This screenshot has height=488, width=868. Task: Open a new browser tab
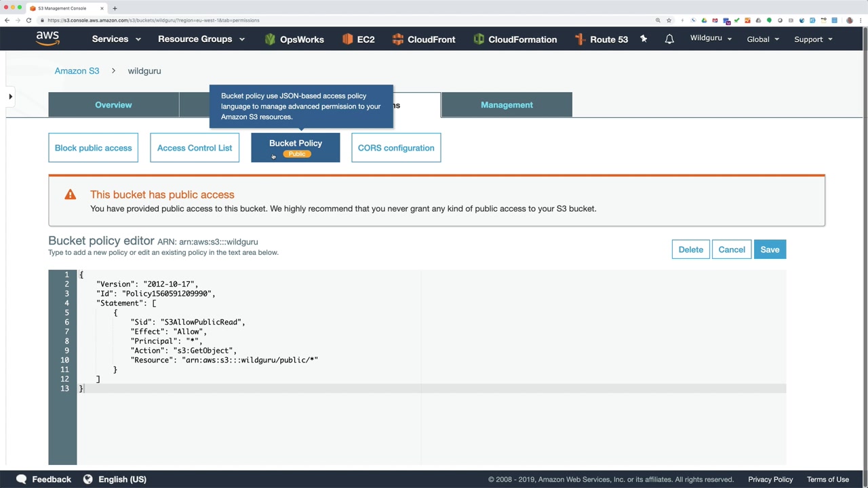pos(115,8)
